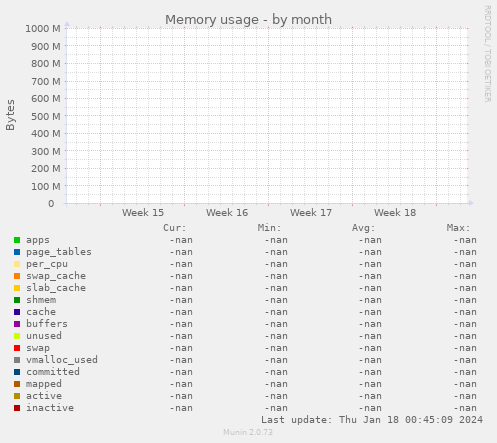Click the pale yellow per_cpu legend swatch
Image resolution: width=497 pixels, height=443 pixels.
17,264
